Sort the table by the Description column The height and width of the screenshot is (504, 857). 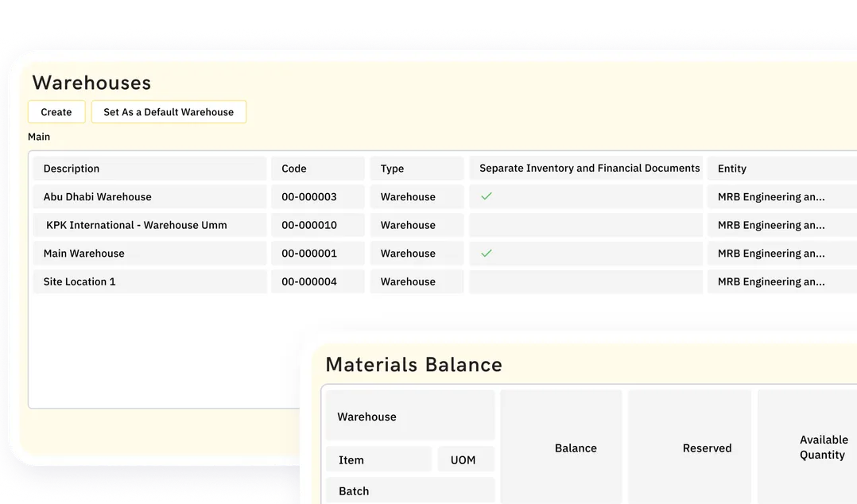72,168
